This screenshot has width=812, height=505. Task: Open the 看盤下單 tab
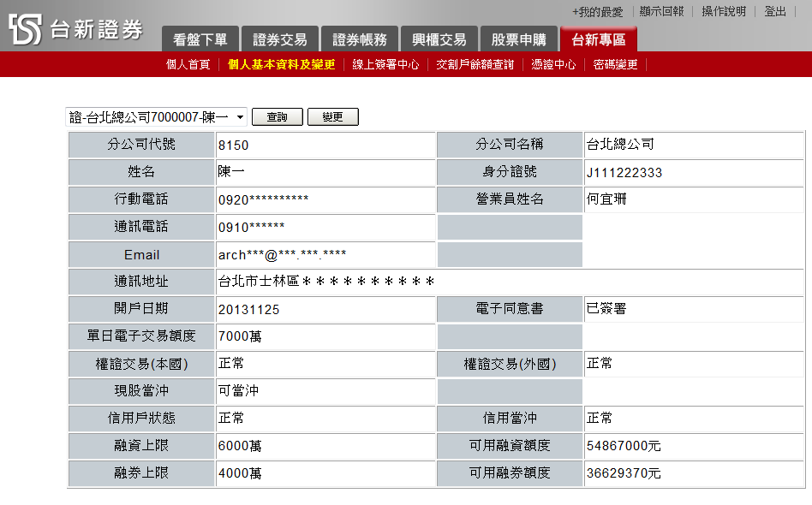(x=200, y=39)
